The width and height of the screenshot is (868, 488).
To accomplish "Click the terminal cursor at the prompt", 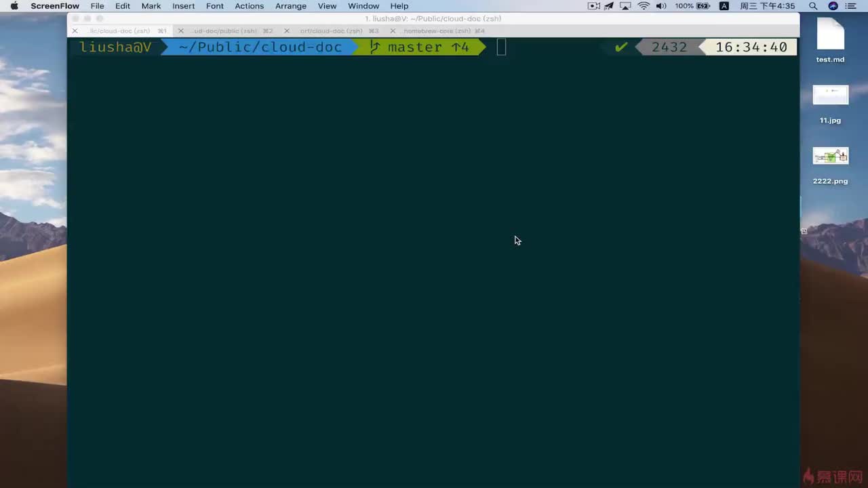I will tap(501, 47).
